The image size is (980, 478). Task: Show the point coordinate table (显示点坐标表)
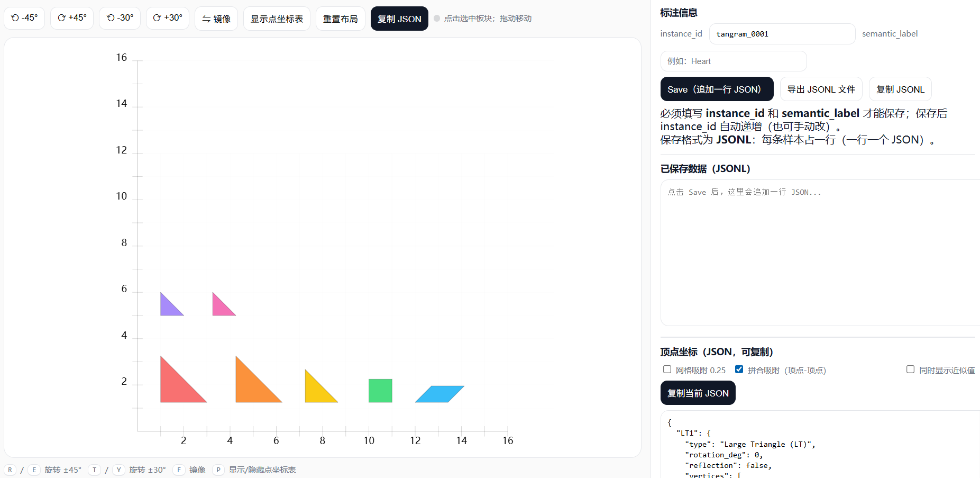277,19
